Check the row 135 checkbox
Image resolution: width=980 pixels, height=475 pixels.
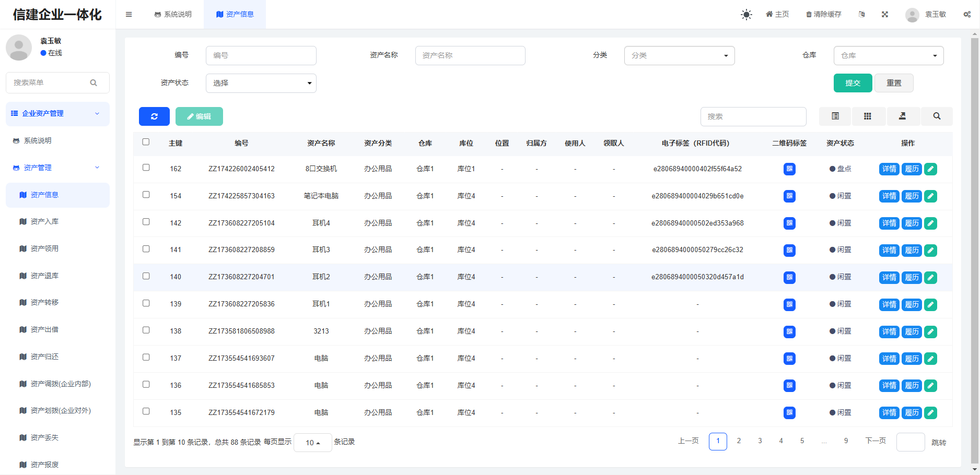[146, 411]
